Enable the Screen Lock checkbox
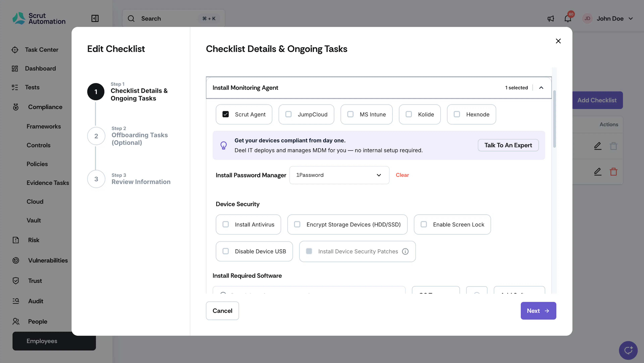The height and width of the screenshot is (363, 644). click(x=424, y=224)
